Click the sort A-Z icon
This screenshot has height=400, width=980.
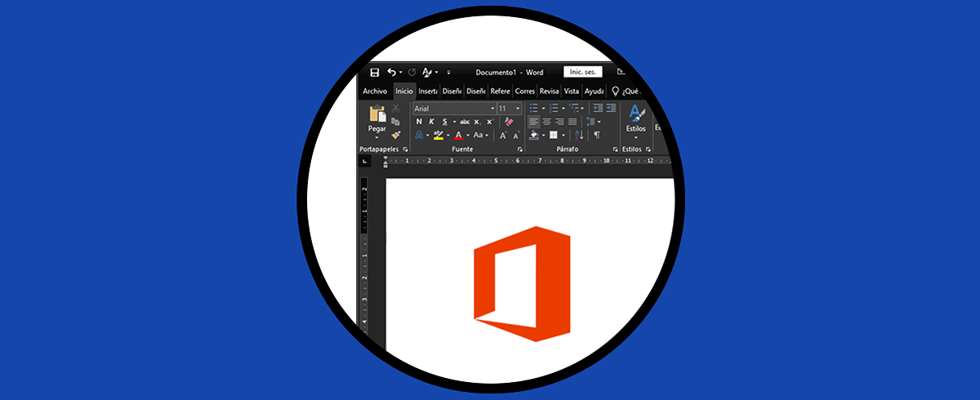pos(579,135)
